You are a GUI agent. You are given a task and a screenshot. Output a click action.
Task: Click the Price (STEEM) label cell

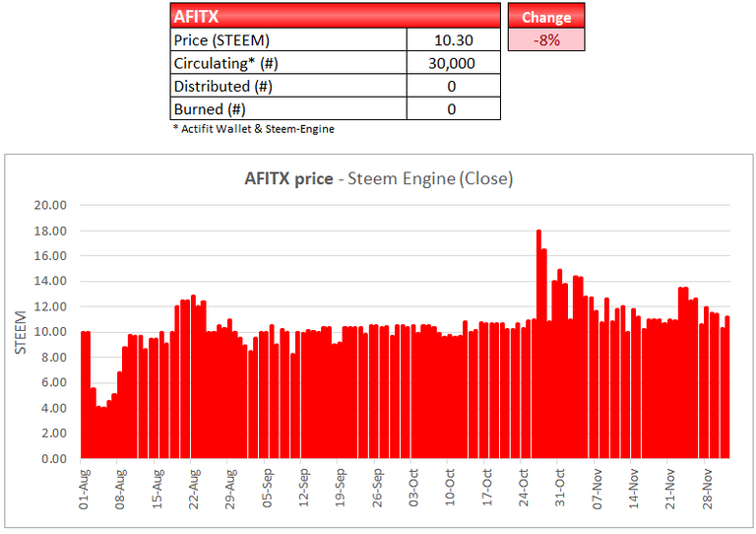[x=288, y=40]
